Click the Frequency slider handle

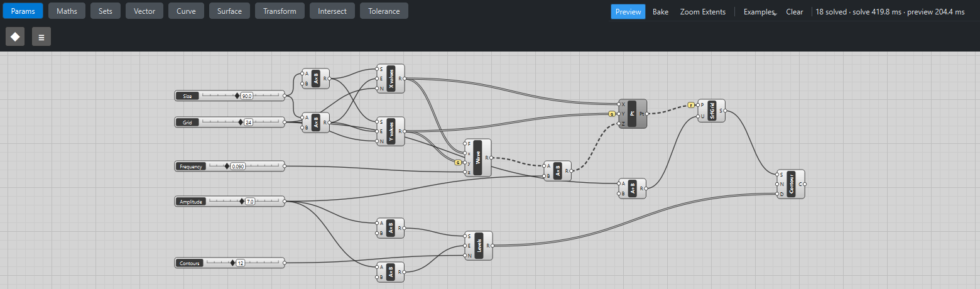click(x=227, y=166)
